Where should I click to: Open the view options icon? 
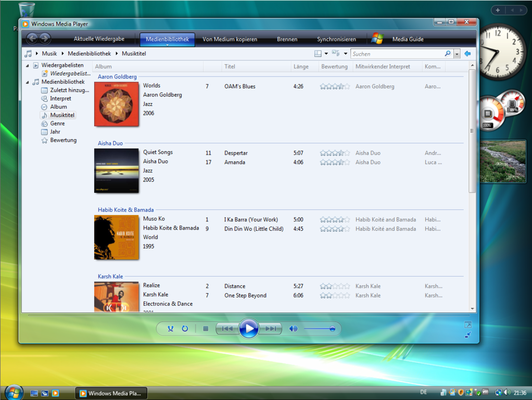click(x=336, y=53)
